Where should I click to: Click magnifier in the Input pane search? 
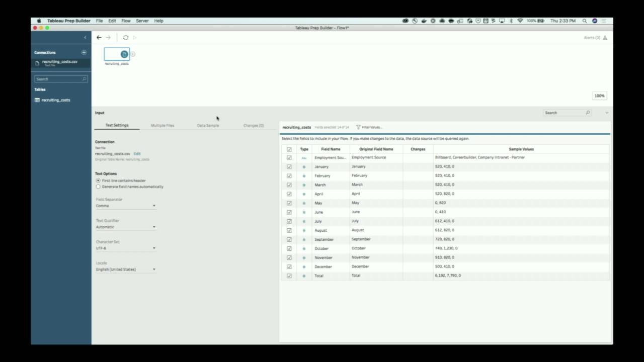pos(588,113)
